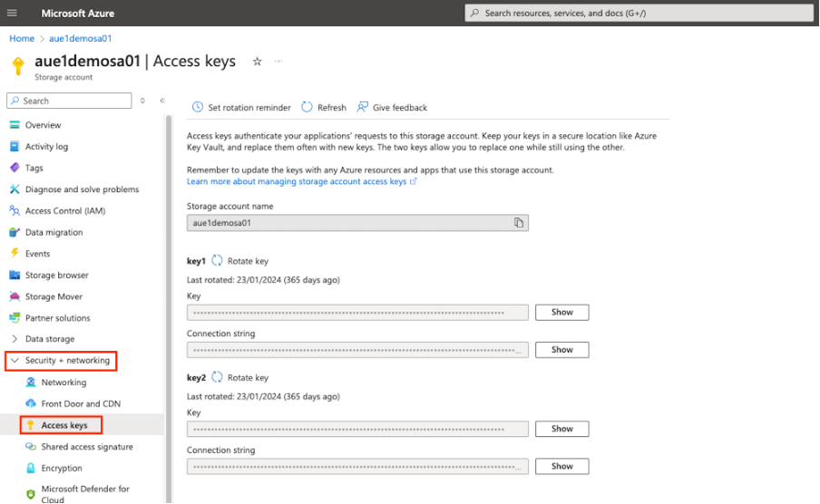820x504 pixels.
Task: Go to the Home breadcrumb
Action: (x=22, y=38)
